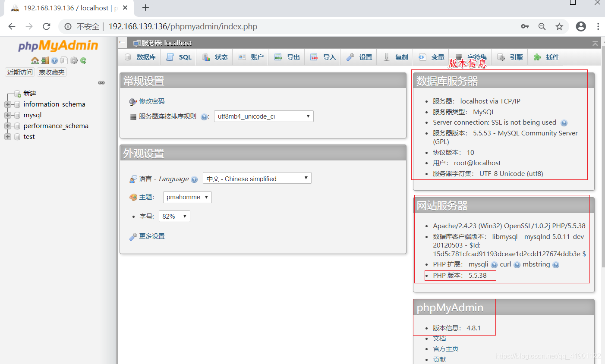Select the information_schema database
The height and width of the screenshot is (364, 605).
coord(54,104)
